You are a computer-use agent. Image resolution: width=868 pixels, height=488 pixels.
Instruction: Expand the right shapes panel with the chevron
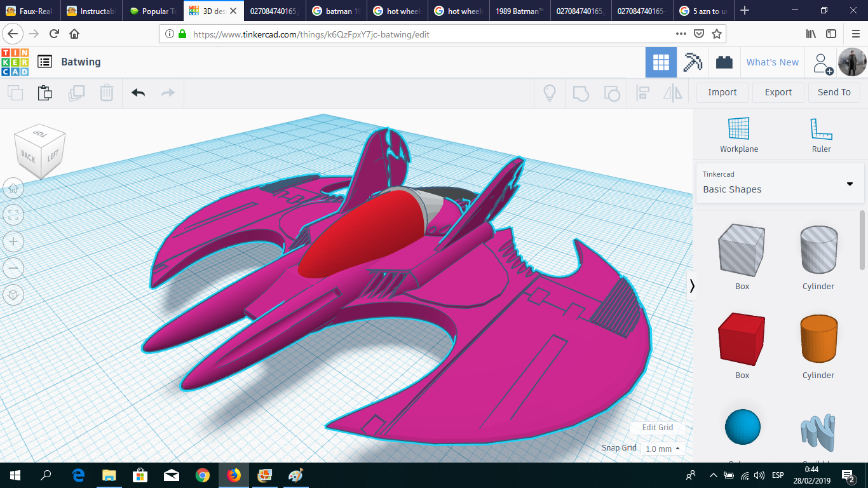tap(692, 286)
